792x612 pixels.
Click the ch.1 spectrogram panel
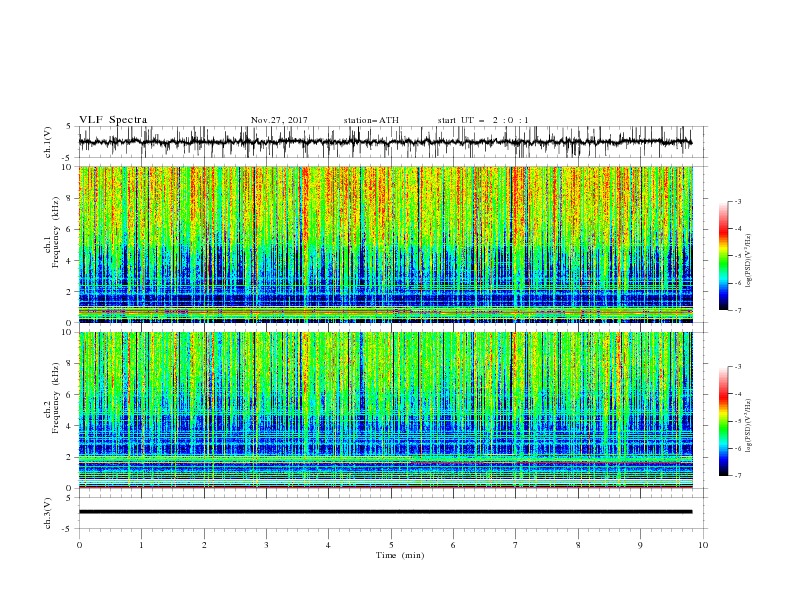(385, 244)
